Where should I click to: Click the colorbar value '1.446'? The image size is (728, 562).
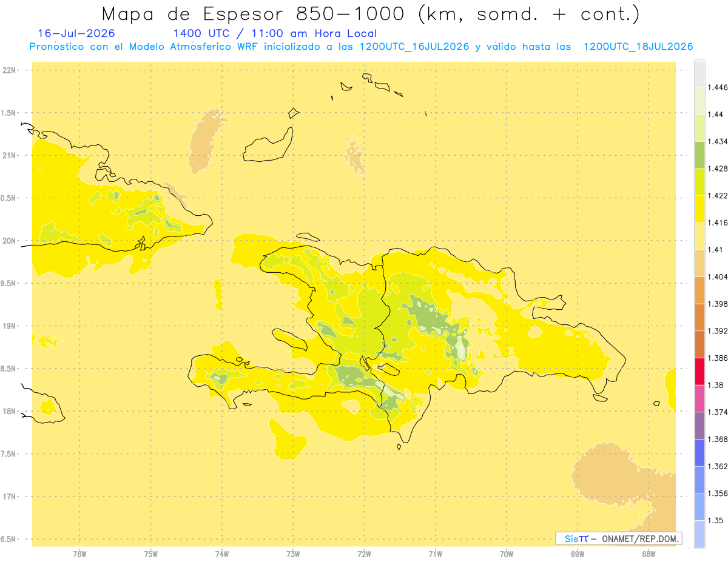(717, 87)
